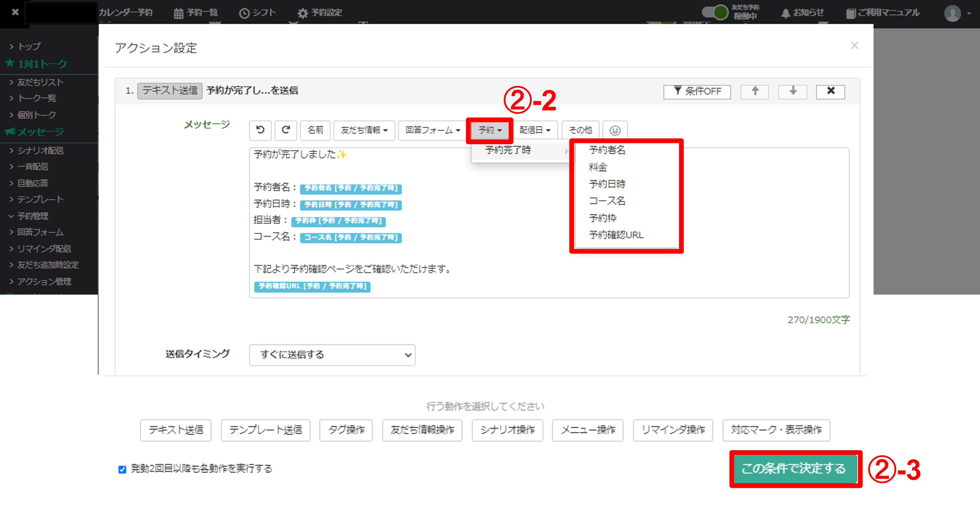Click the 予約日時 blue tag in message

(351, 205)
